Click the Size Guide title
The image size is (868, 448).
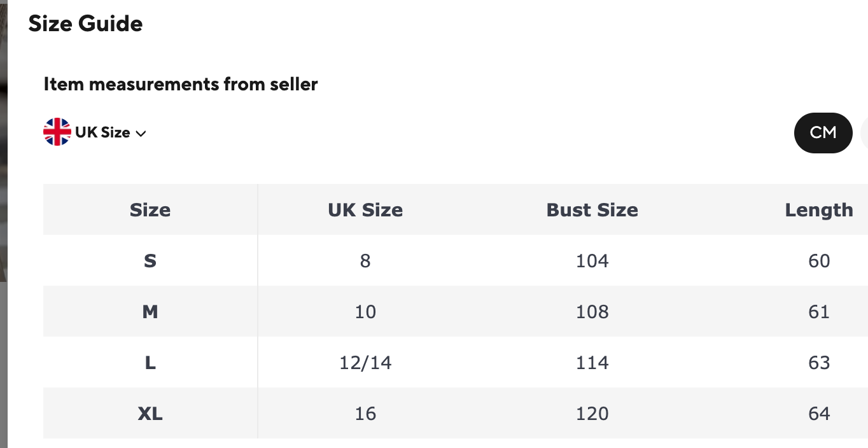tap(85, 24)
